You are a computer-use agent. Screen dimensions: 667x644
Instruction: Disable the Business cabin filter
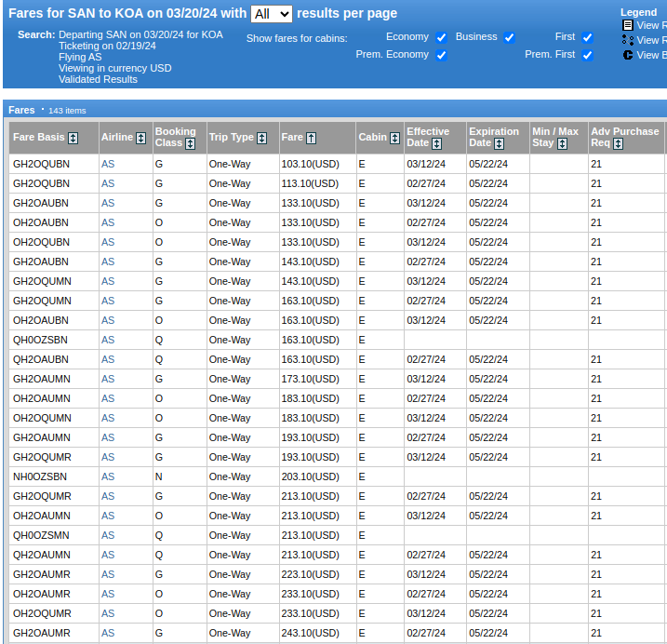coord(509,37)
